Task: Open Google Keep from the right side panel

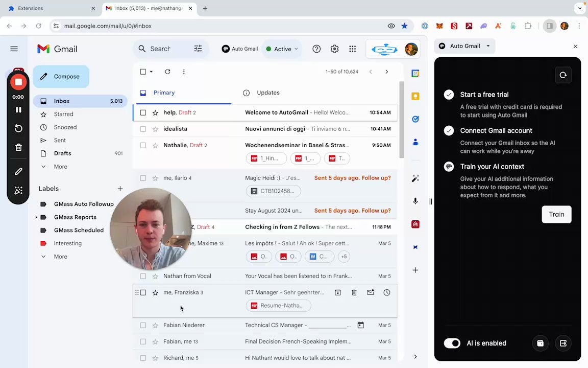Action: click(x=415, y=96)
